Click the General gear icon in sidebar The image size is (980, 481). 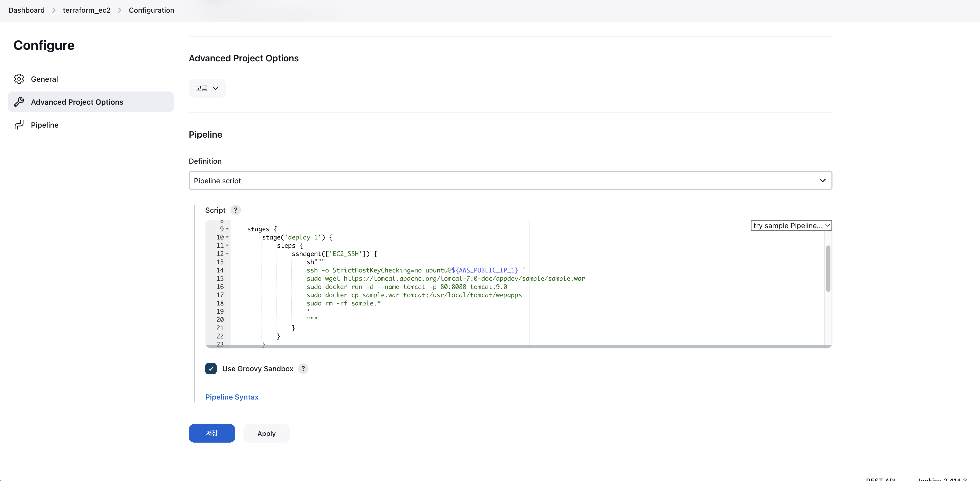pyautogui.click(x=19, y=79)
